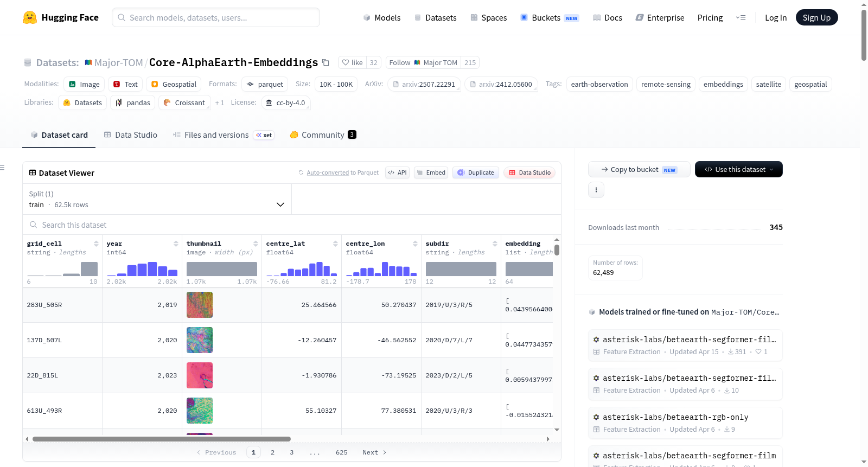The image size is (868, 467).
Task: Open Data Studio from viewer header
Action: click(529, 172)
